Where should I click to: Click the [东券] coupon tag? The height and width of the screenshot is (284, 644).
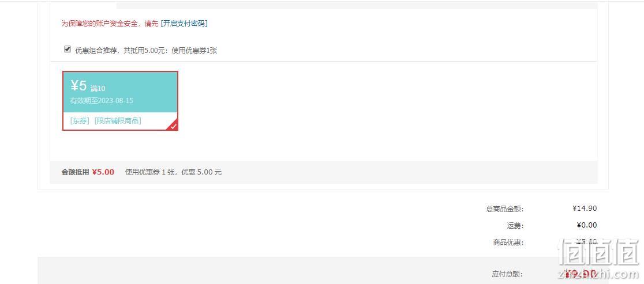pyautogui.click(x=80, y=121)
